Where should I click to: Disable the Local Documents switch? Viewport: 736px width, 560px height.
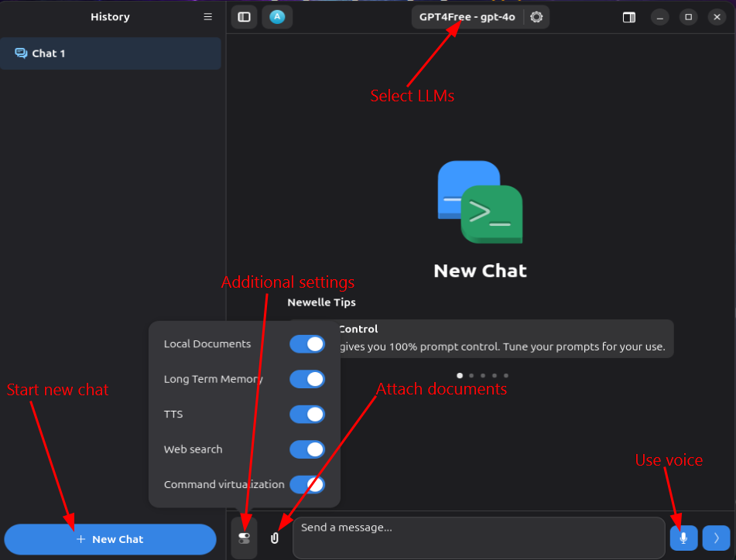307,343
